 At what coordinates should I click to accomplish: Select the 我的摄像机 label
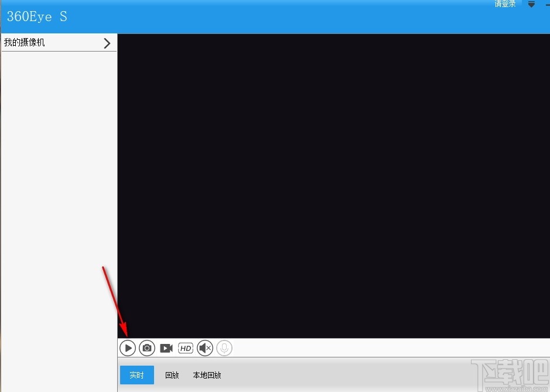[x=25, y=42]
